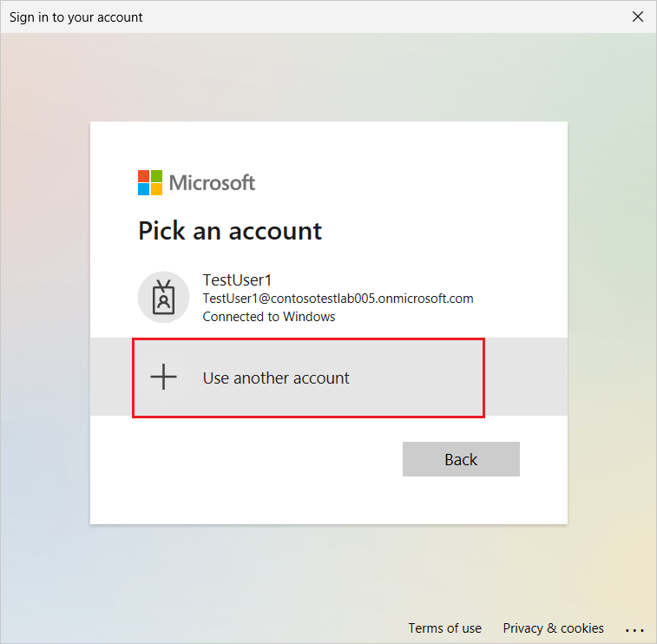Open the Terms of use link
657x644 pixels.
coord(445,628)
